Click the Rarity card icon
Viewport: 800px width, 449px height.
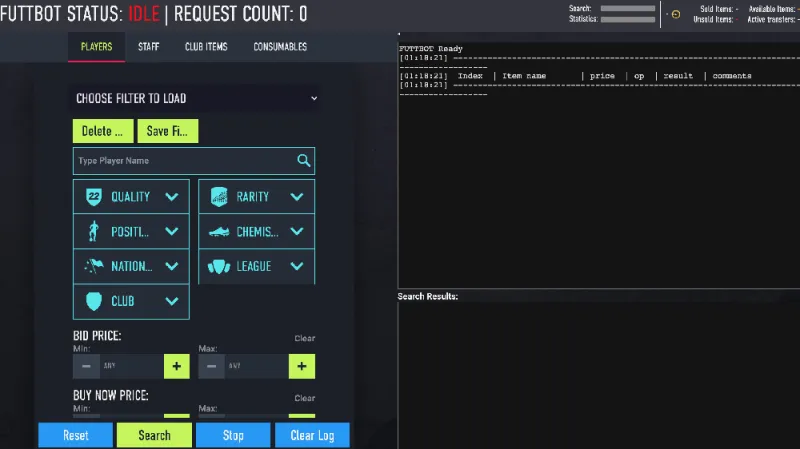point(219,197)
